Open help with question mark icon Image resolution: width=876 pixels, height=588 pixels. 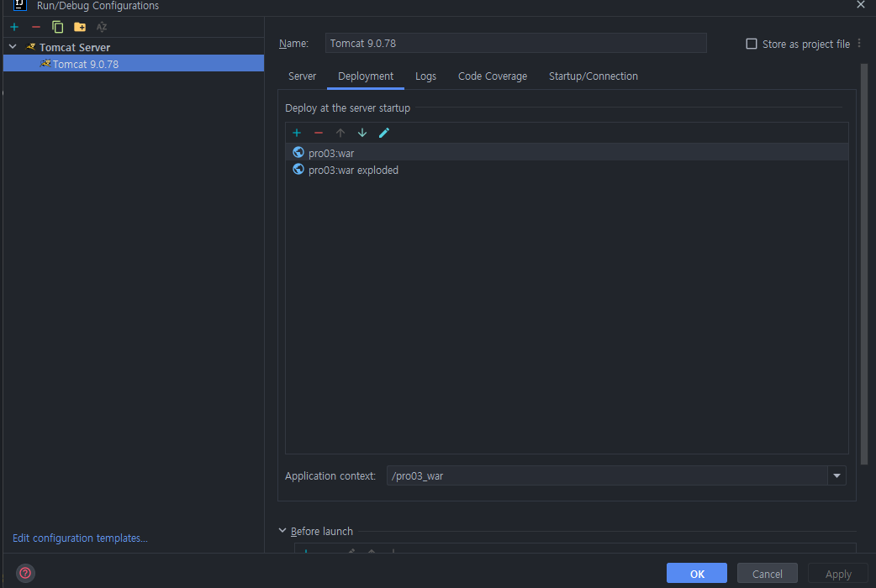(25, 573)
